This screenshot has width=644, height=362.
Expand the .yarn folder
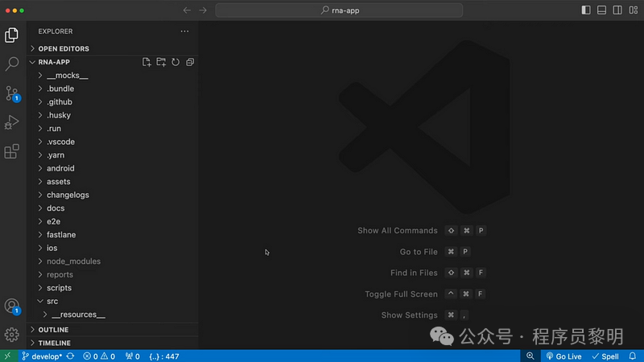point(113,155)
